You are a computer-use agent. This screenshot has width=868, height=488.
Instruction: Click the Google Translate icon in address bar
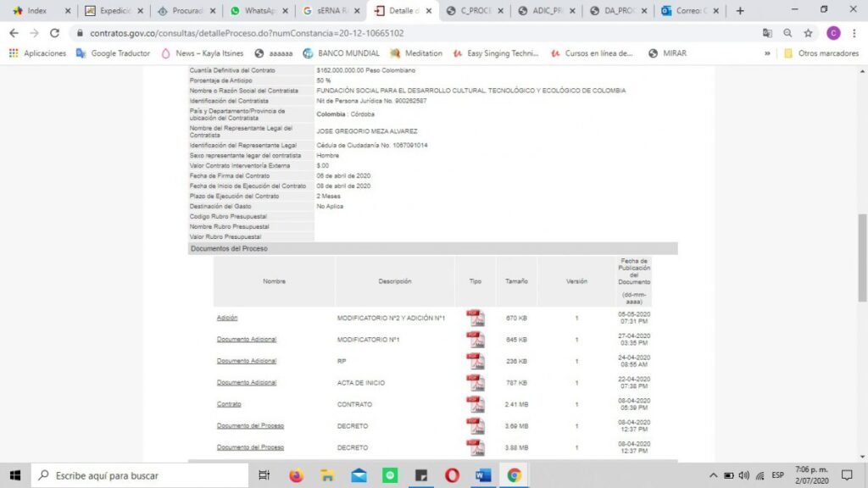(767, 33)
